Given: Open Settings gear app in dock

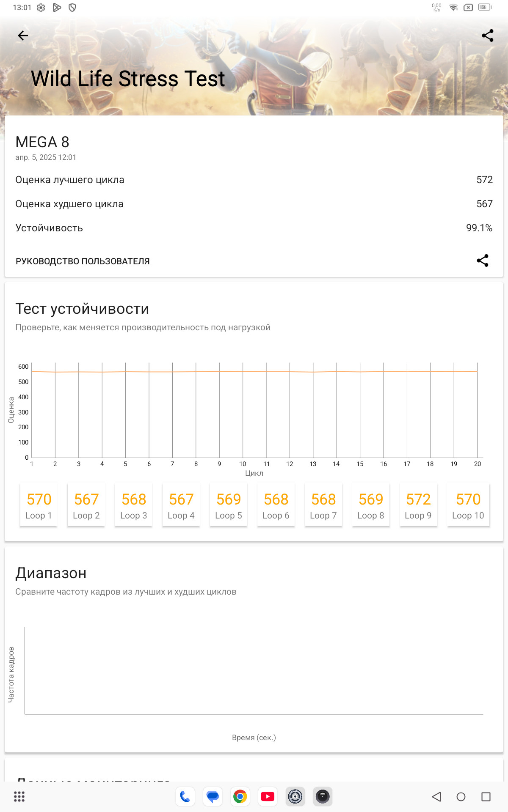Looking at the screenshot, I should pyautogui.click(x=295, y=797).
